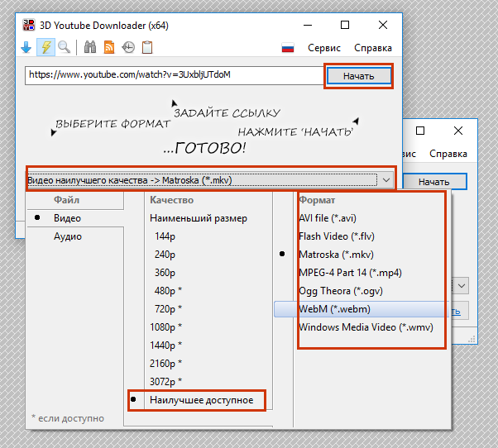Toggle the lightning bolt quick mode icon
Image resolution: width=498 pixels, height=448 pixels.
[x=45, y=47]
